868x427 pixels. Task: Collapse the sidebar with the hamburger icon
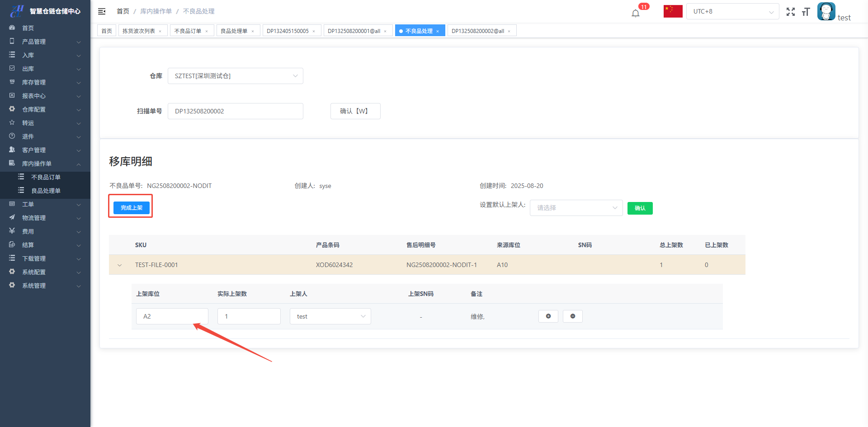point(102,11)
